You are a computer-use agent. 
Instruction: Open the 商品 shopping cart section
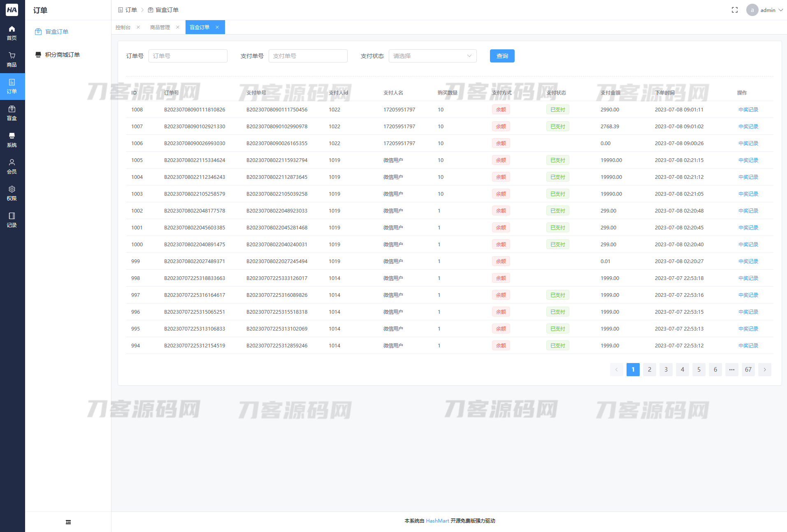point(12,60)
